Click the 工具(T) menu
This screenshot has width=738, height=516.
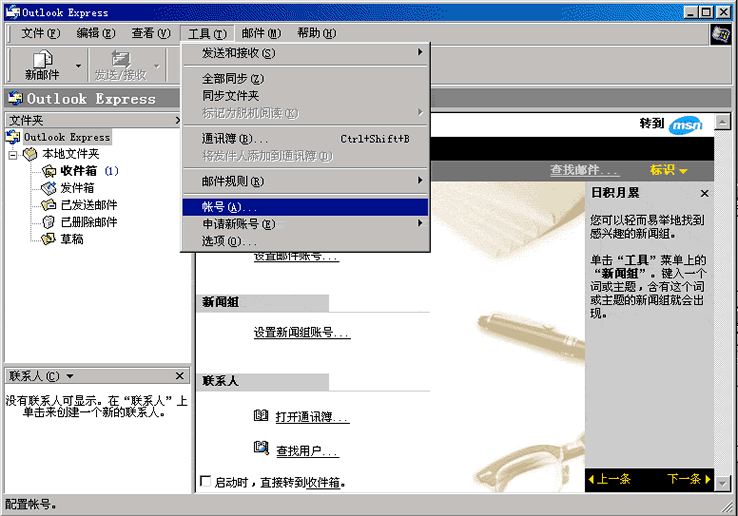click(207, 34)
